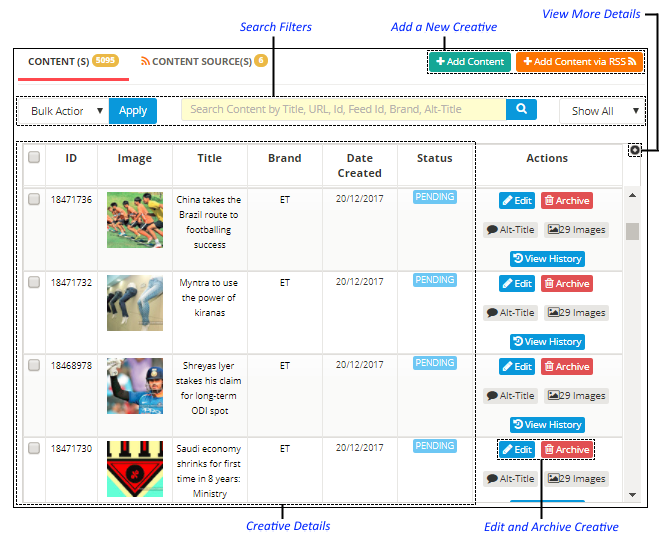This screenshot has height=541, width=671.
Task: Click Add Content via RSS button
Action: [x=579, y=62]
